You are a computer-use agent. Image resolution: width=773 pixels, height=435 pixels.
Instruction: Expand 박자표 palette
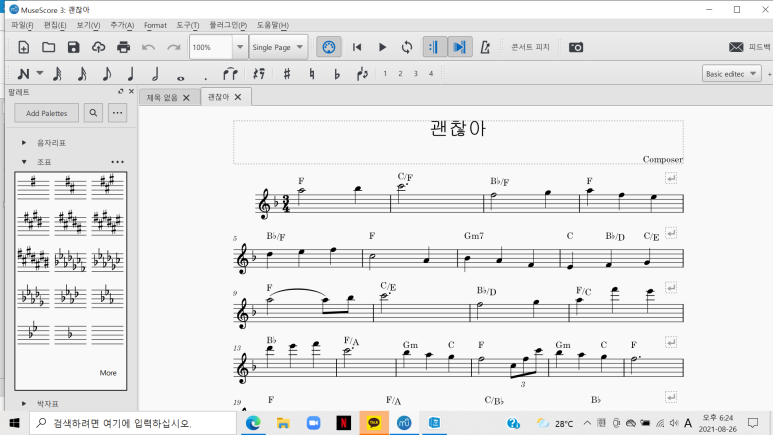[24, 403]
